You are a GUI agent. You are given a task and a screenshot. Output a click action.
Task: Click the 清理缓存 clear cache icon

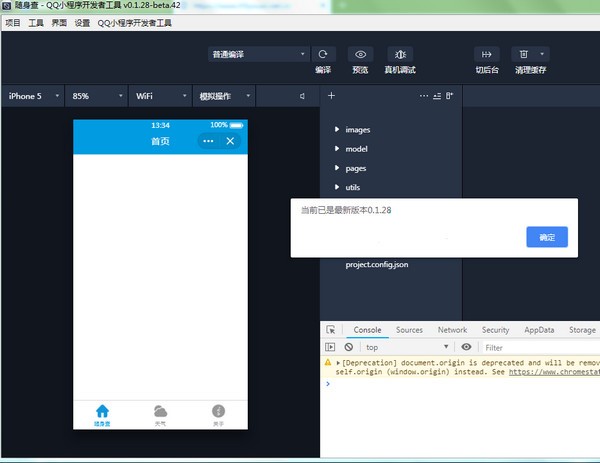pyautogui.click(x=525, y=54)
